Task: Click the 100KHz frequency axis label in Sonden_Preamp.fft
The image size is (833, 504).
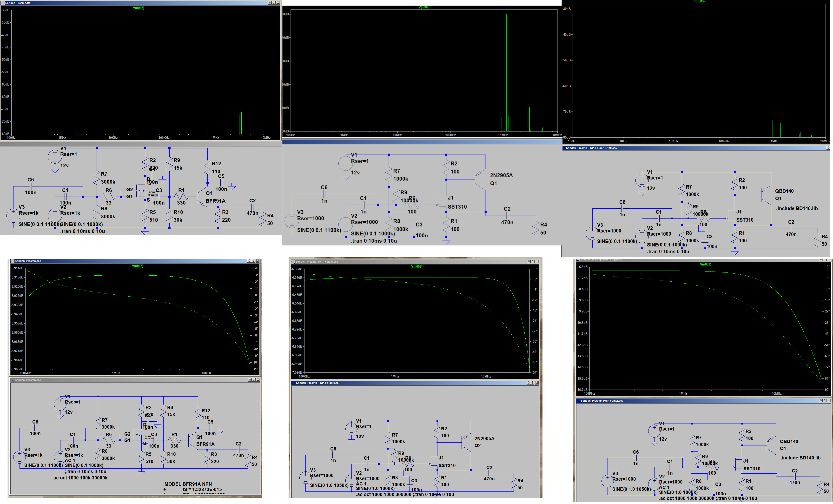Action: pyautogui.click(x=164, y=138)
